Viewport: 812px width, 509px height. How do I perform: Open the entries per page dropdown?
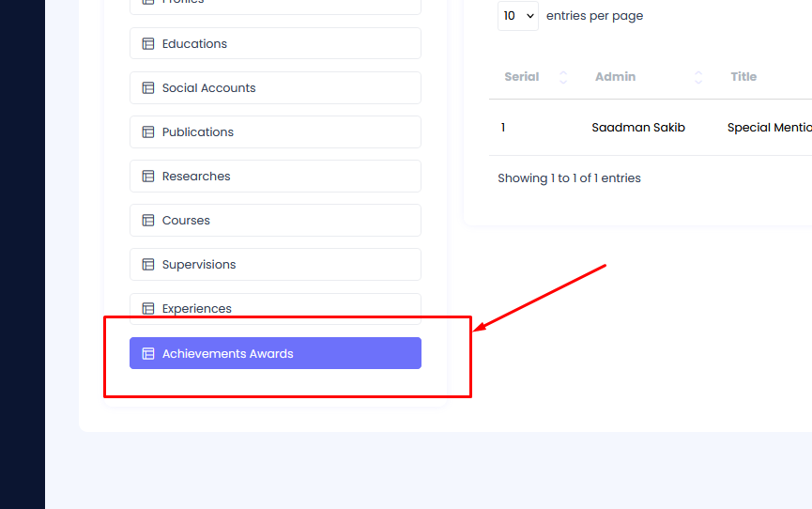(x=517, y=16)
